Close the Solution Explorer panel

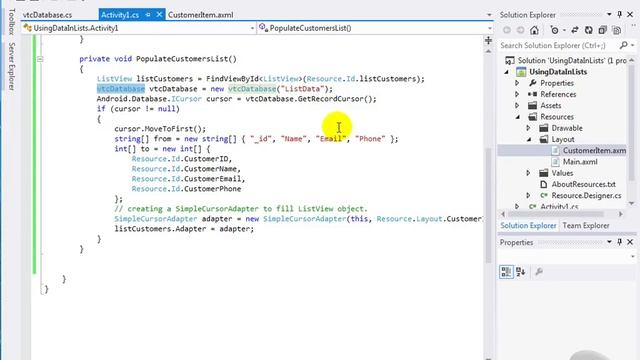coord(630,15)
